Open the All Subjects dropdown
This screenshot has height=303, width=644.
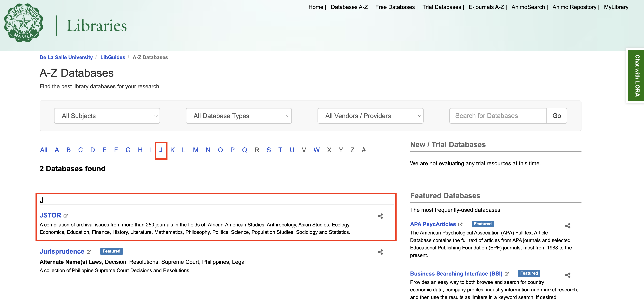(x=107, y=116)
